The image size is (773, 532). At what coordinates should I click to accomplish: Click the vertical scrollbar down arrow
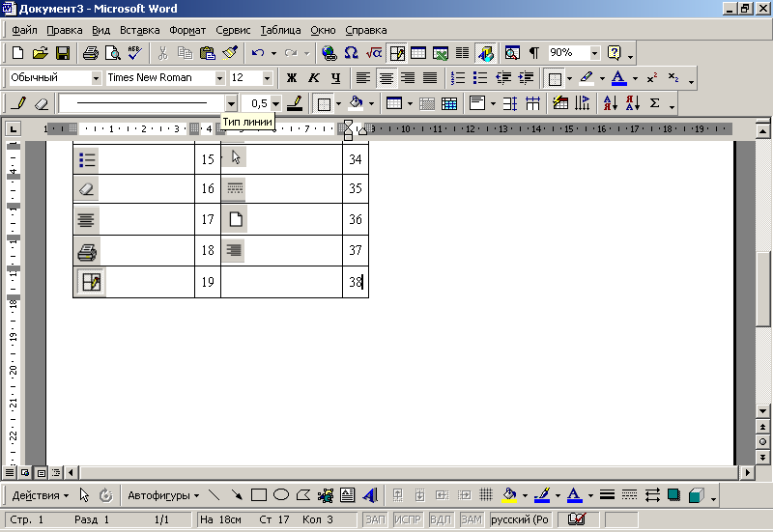(762, 410)
